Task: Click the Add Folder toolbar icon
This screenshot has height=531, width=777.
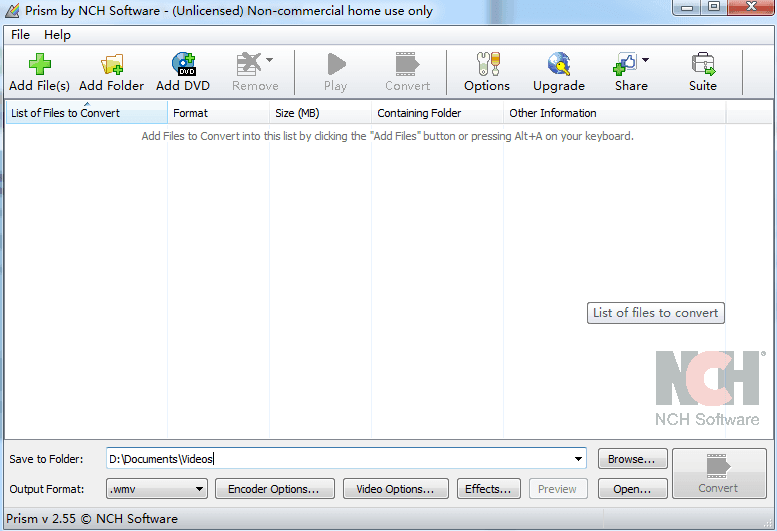Action: (x=111, y=64)
